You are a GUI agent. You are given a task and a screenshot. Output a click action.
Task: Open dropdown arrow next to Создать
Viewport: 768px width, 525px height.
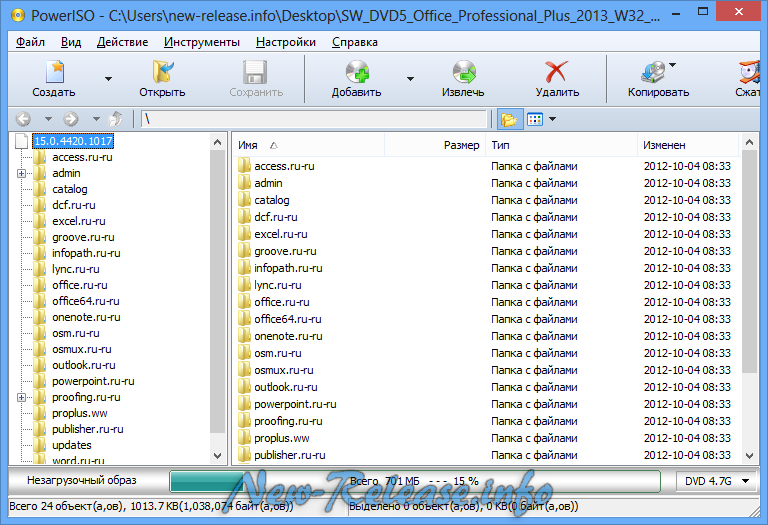108,78
